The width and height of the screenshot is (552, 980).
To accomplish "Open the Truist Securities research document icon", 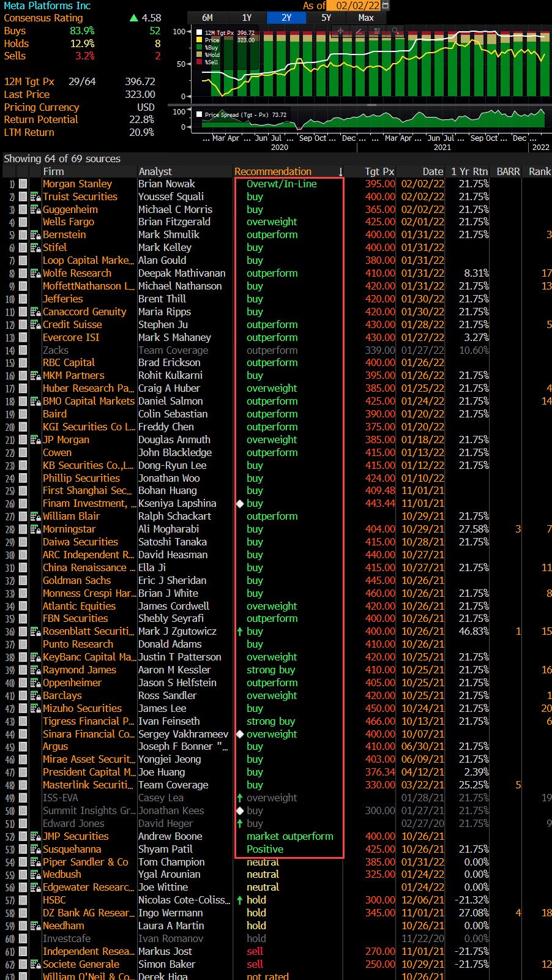I will click(x=23, y=197).
